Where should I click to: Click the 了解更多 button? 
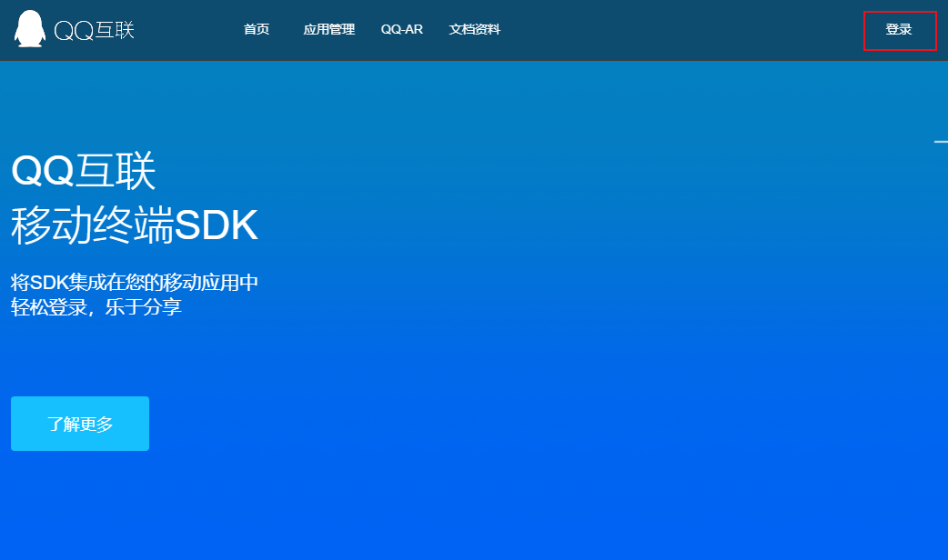pos(80,424)
